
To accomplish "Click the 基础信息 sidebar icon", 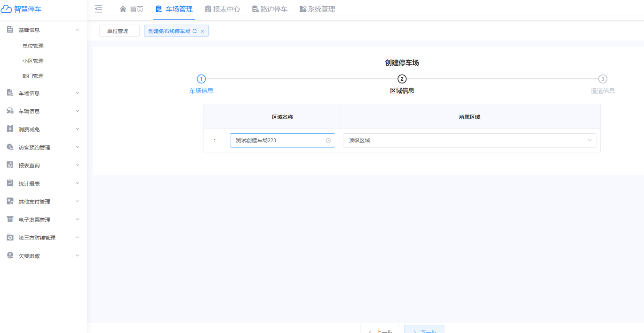I will pyautogui.click(x=10, y=30).
